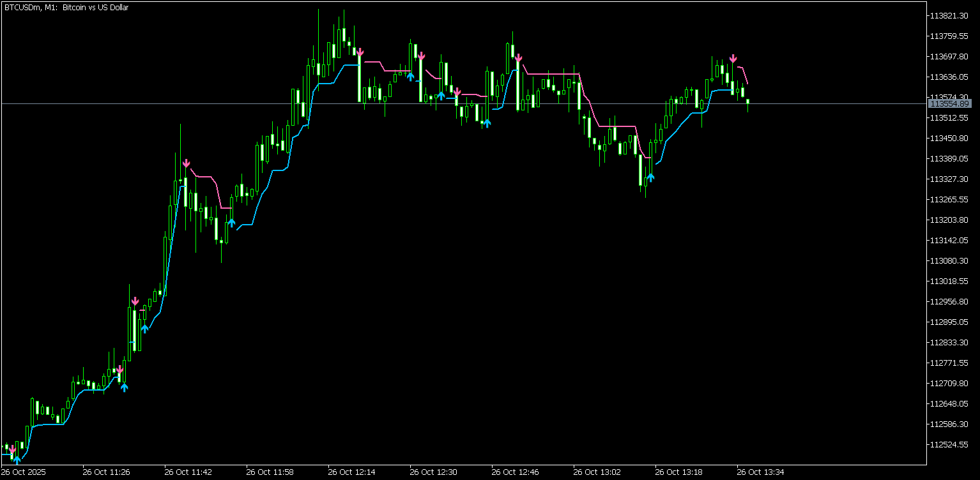Click the 113821.30 price scale label
Image resolution: width=980 pixels, height=480 pixels.
click(950, 15)
